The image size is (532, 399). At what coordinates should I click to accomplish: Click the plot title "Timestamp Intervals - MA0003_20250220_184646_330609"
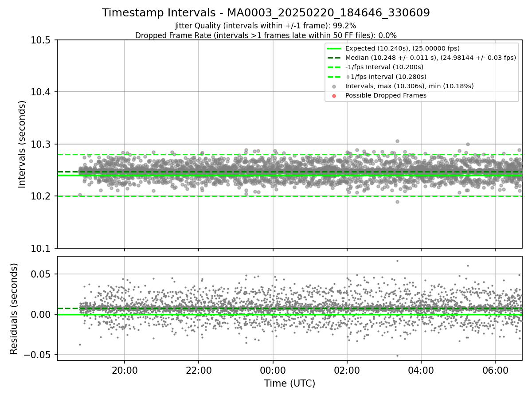(x=266, y=13)
